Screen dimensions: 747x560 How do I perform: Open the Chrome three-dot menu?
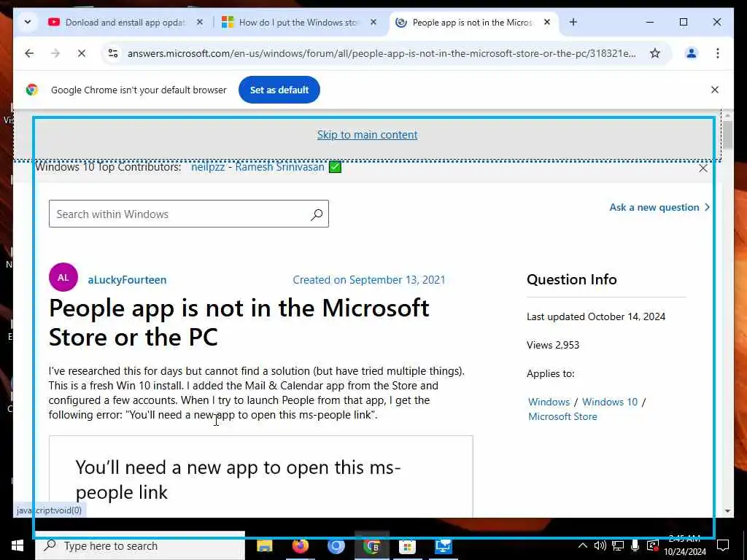point(718,53)
